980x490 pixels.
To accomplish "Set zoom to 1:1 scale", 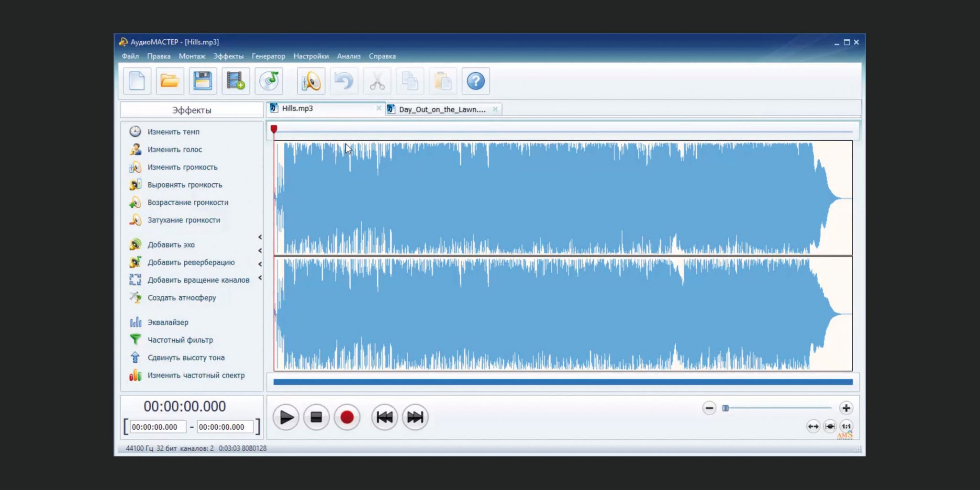I will pyautogui.click(x=846, y=426).
